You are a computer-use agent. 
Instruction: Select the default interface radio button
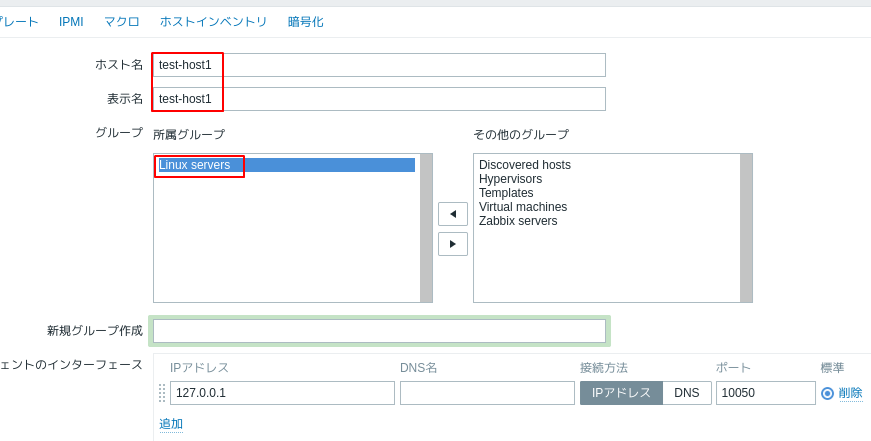(827, 393)
